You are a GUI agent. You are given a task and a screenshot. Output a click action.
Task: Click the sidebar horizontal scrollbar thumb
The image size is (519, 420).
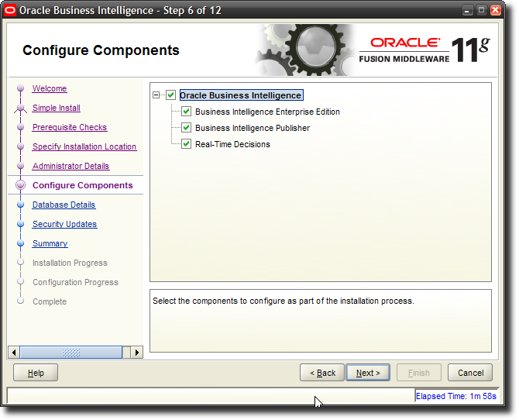71,352
